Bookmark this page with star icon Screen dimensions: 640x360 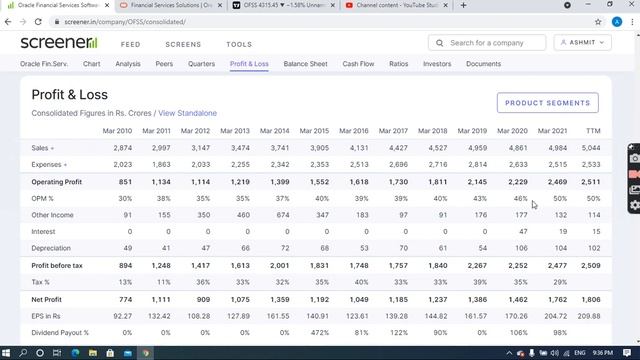(x=598, y=22)
